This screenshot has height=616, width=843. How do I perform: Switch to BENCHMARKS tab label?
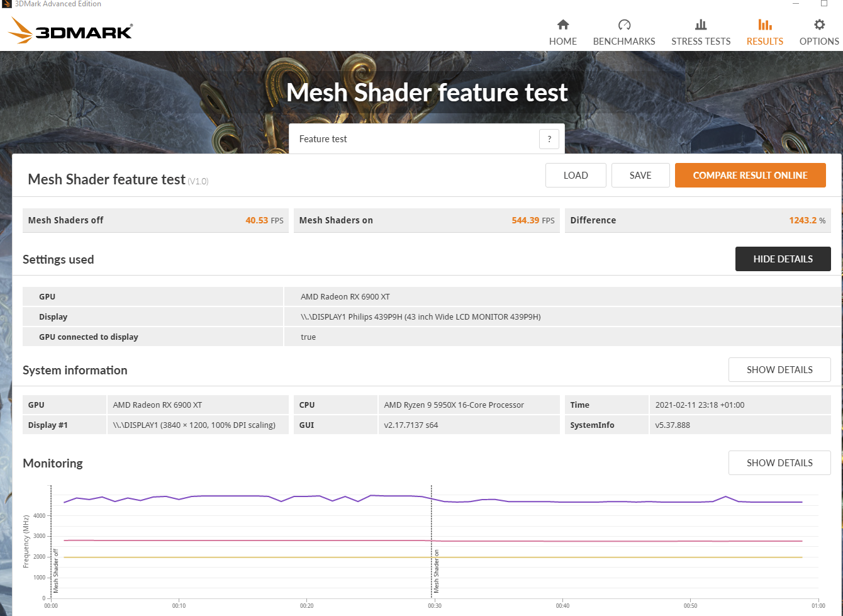point(624,42)
